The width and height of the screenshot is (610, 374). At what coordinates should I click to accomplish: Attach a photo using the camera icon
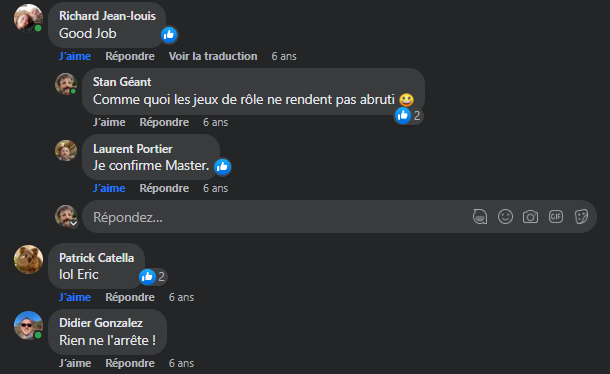[530, 217]
